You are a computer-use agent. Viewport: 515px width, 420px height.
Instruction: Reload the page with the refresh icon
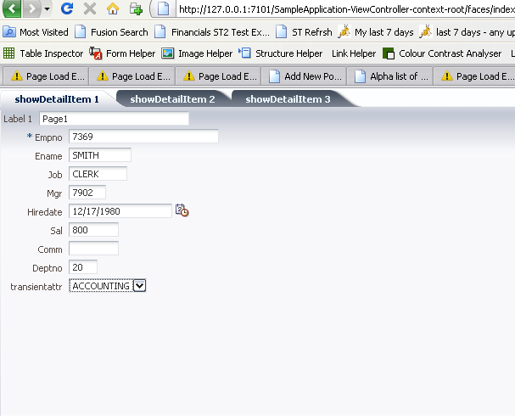pos(67,9)
